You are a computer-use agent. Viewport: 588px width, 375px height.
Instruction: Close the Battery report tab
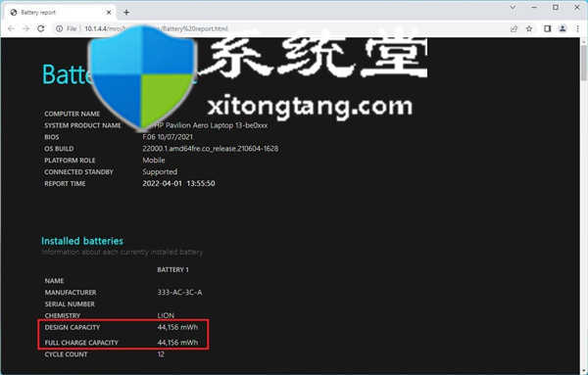(x=109, y=13)
